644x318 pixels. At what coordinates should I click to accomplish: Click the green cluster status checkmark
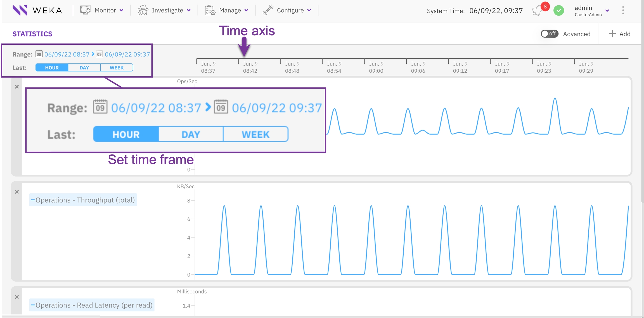559,11
